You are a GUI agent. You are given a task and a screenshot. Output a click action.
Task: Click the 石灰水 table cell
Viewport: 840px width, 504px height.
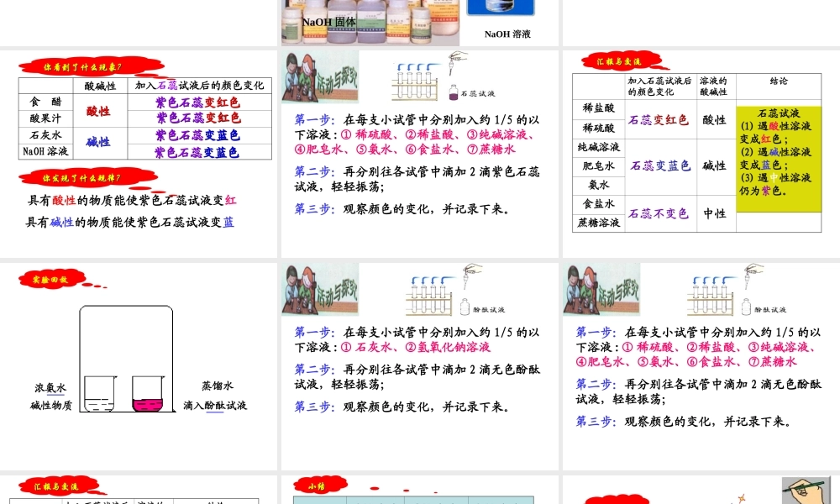coord(46,135)
